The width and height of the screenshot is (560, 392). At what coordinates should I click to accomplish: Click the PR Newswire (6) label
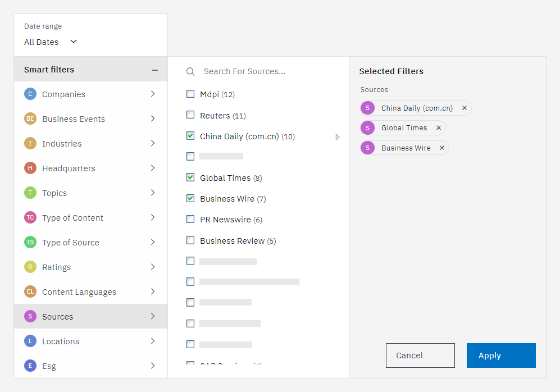[x=231, y=220]
